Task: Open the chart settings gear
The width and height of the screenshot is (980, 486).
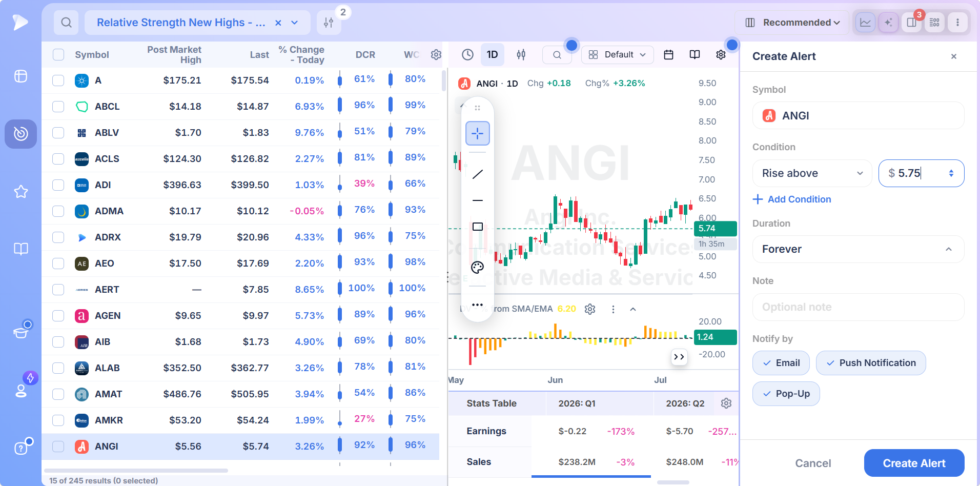Action: (x=721, y=55)
